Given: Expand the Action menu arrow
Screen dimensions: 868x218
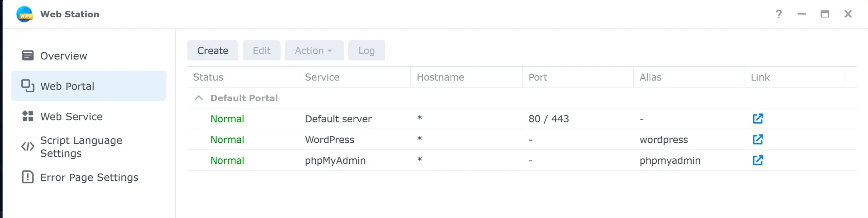Looking at the screenshot, I should pos(330,51).
